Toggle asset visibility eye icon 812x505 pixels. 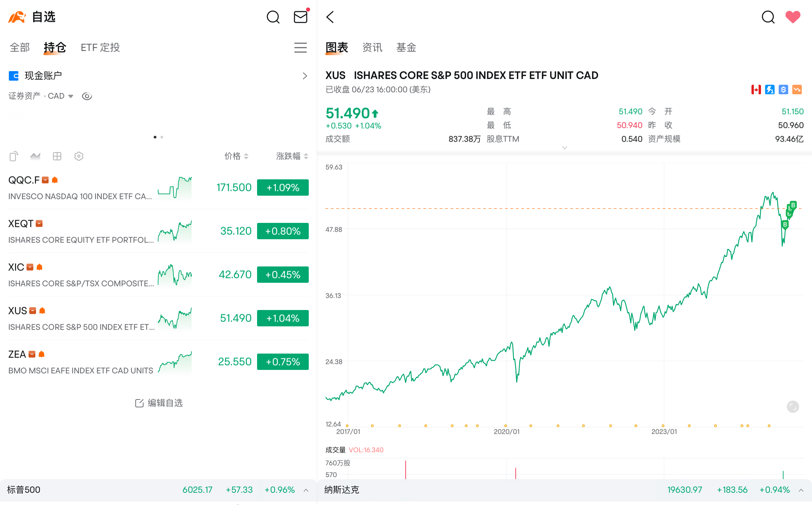(x=87, y=96)
